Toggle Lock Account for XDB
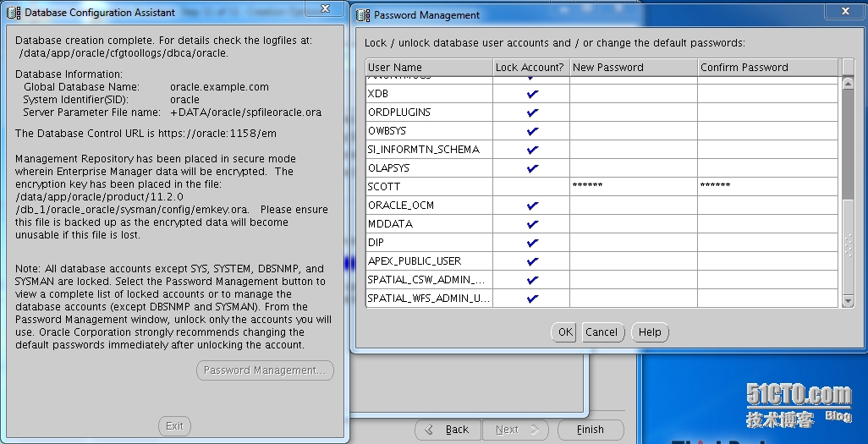Screen dimensions: 868x444 (x=532, y=94)
